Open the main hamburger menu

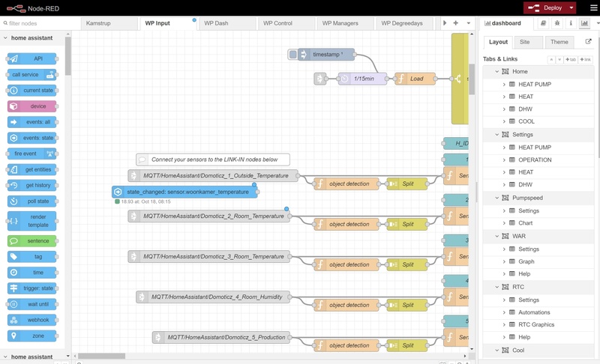[593, 7]
